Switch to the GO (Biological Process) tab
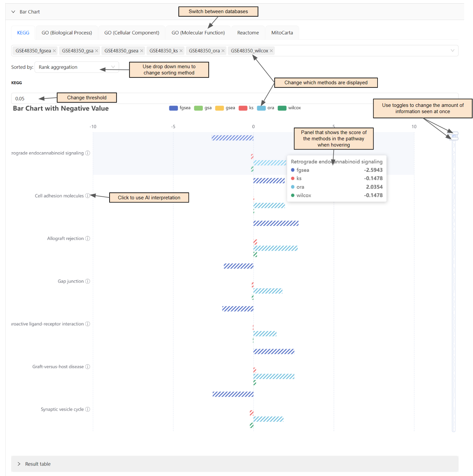 click(67, 32)
